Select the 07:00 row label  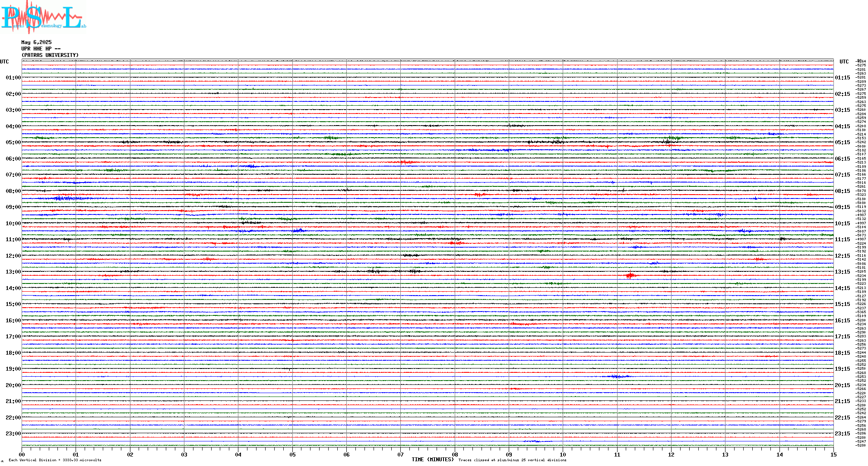[x=13, y=175]
